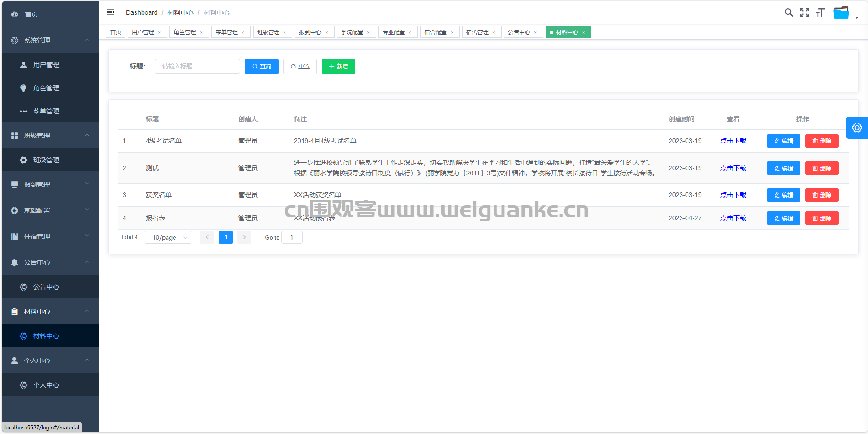Click the green 新增 add button
868x434 pixels.
338,66
